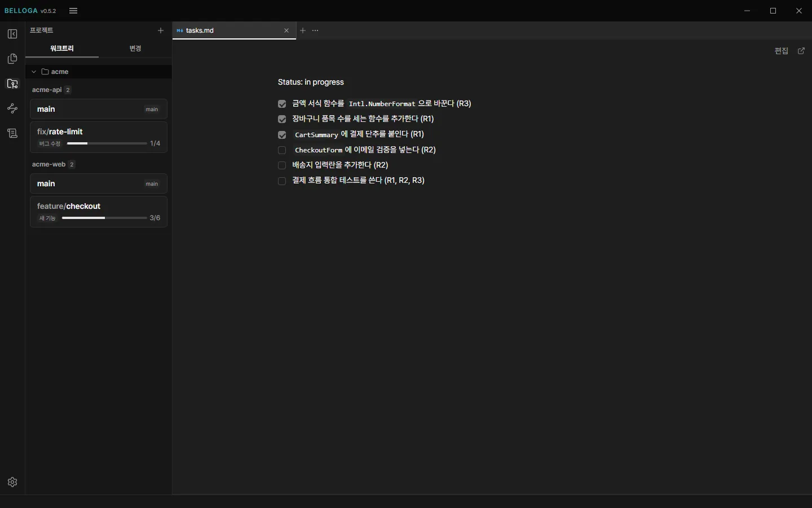Select the worktree folder icon in sidebar
Viewport: 812px width, 508px height.
point(12,84)
